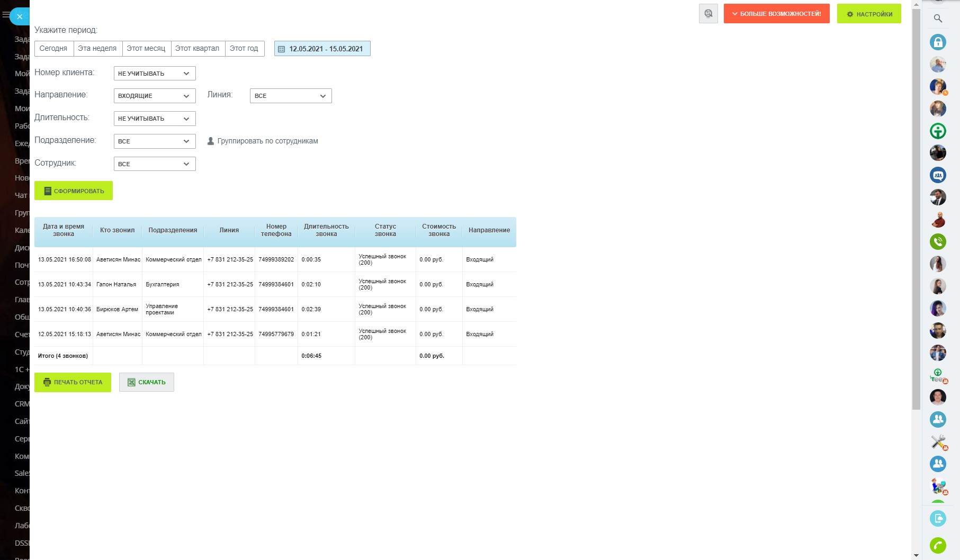Click the chat search icon beside red button

(x=708, y=14)
